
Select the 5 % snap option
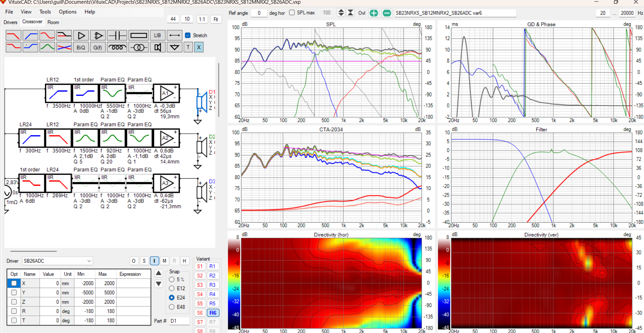172,279
